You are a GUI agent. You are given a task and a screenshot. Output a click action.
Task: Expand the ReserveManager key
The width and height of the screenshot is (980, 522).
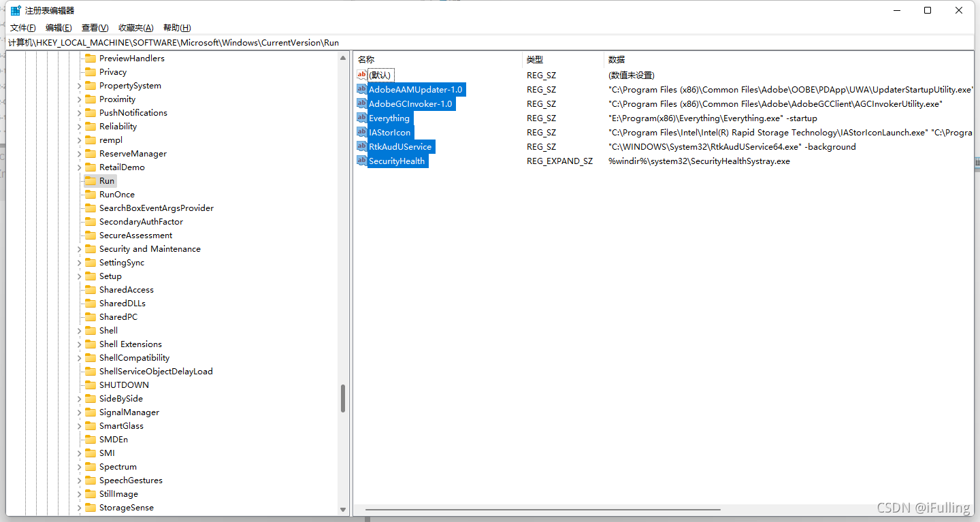(x=79, y=154)
